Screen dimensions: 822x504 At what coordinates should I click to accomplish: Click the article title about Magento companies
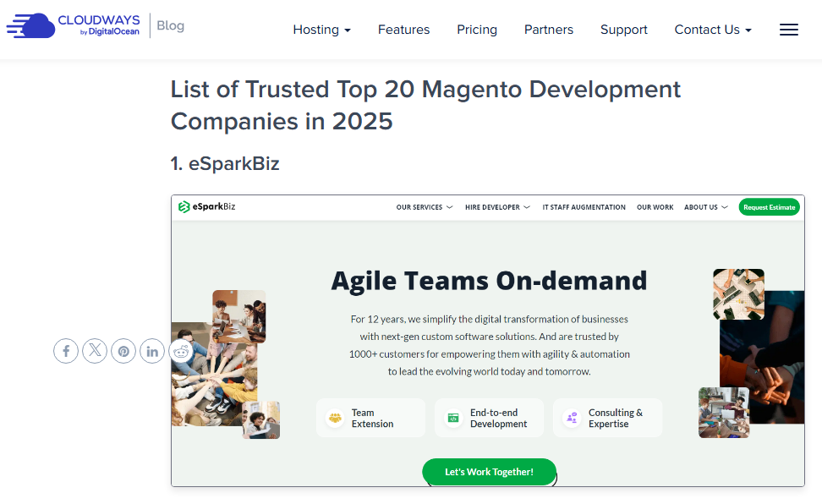point(425,106)
